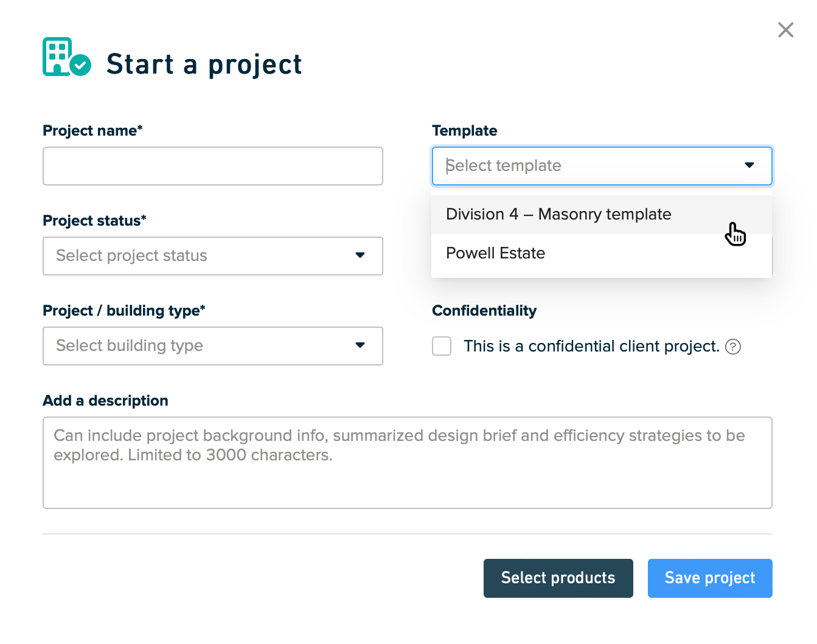This screenshot has width=817, height=644.
Task: Click the Add a description text area
Action: click(x=408, y=463)
